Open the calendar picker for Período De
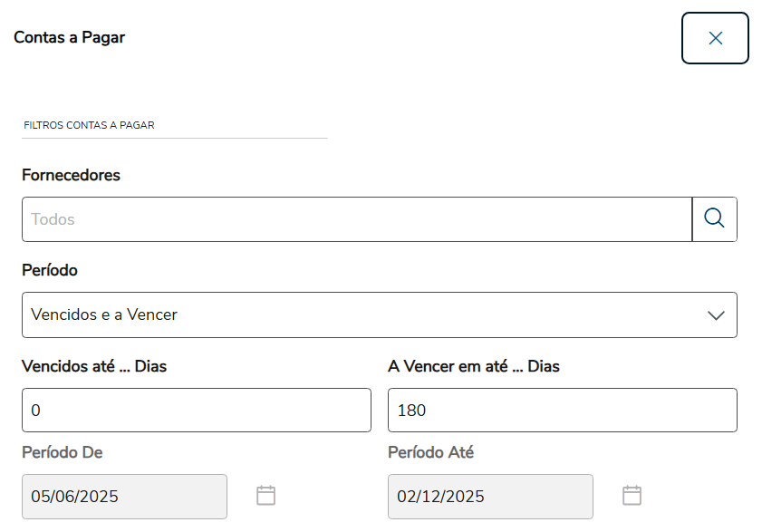Image resolution: width=762 pixels, height=532 pixels. pos(265,496)
